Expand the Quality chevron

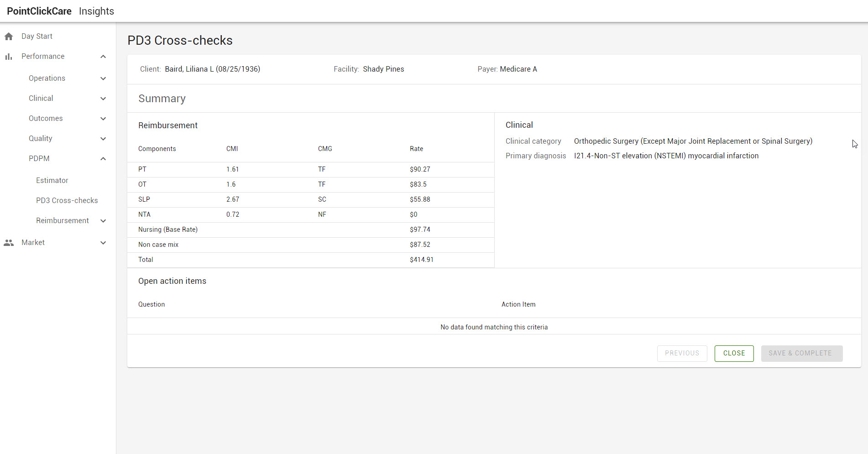(x=103, y=139)
